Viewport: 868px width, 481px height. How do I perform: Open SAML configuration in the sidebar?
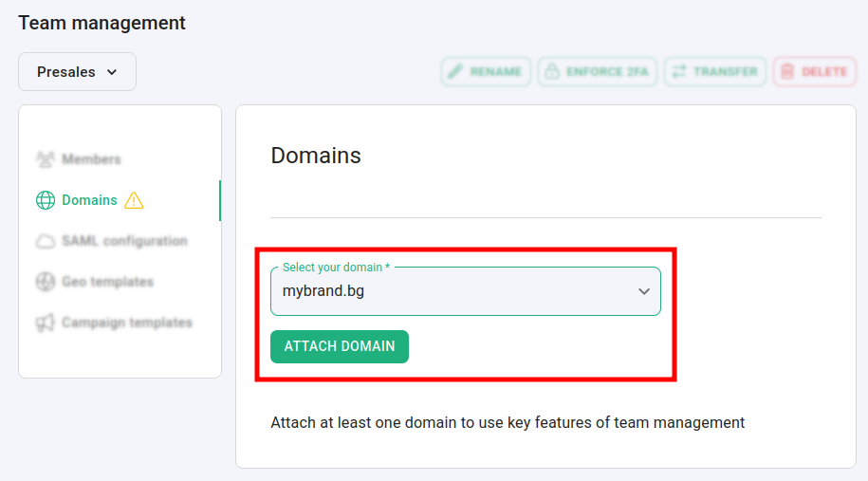pos(124,242)
